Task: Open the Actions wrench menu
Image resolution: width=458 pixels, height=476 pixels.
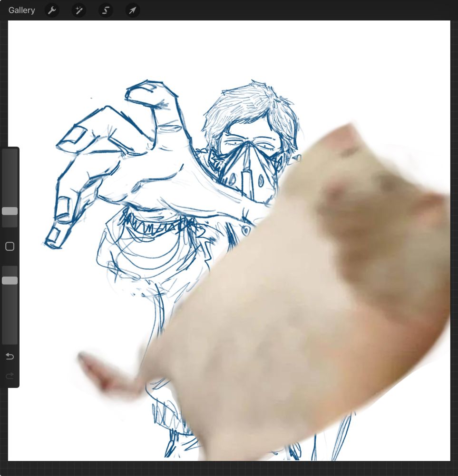Action: 52,10
